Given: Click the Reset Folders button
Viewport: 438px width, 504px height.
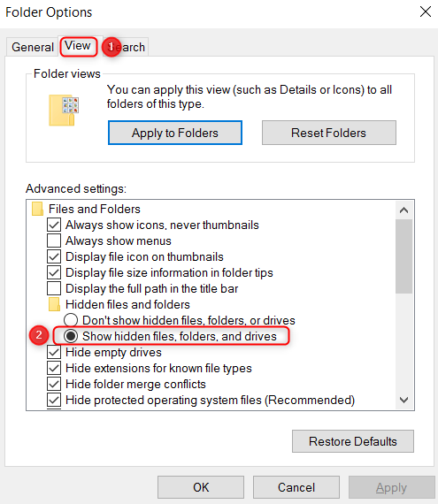Looking at the screenshot, I should click(x=329, y=133).
